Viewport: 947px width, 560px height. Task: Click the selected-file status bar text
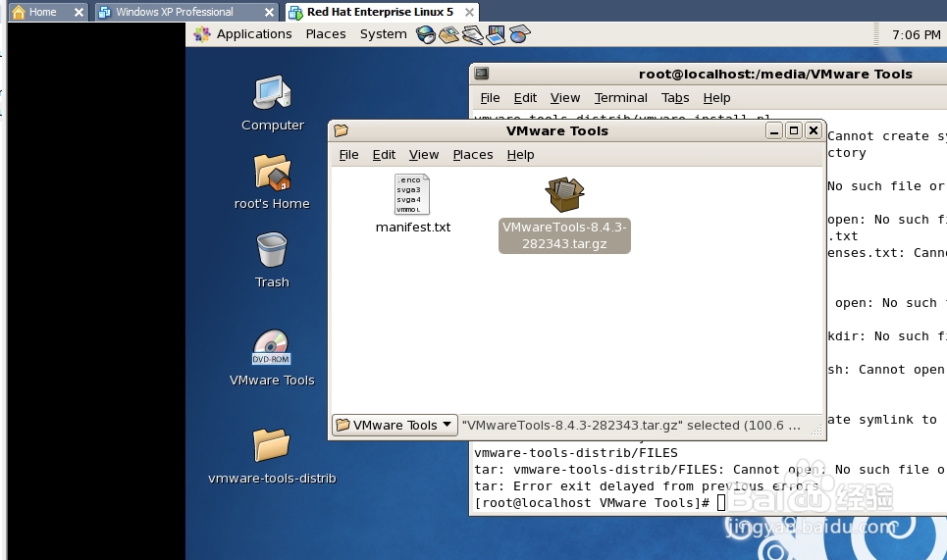pyautogui.click(x=631, y=425)
